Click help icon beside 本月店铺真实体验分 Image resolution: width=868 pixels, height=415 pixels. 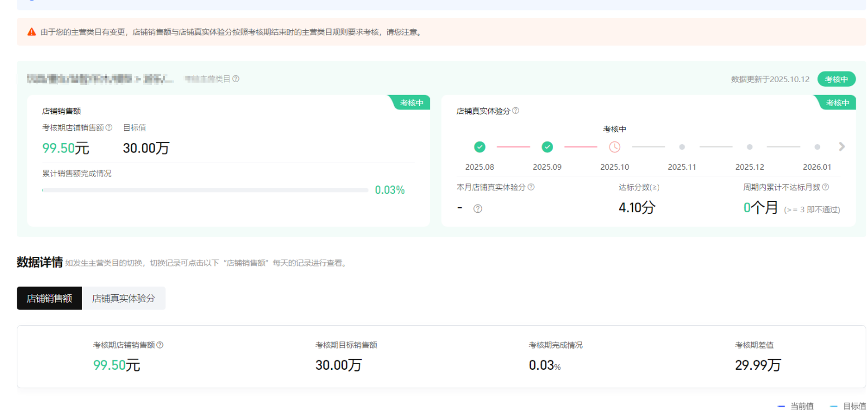531,187
